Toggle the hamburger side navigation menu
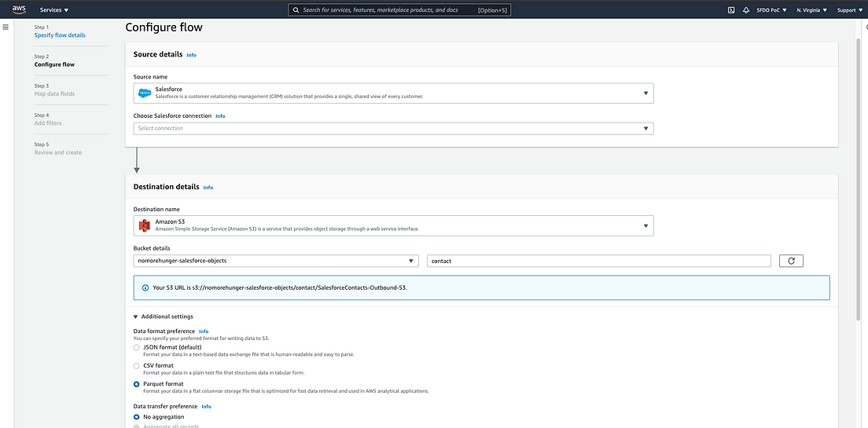868x428 pixels. coord(6,27)
